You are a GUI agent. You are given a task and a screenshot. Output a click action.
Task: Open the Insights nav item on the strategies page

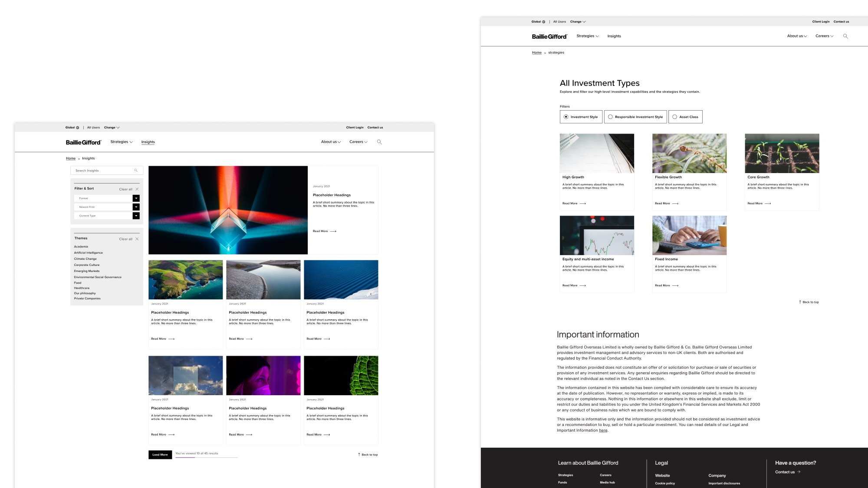click(x=614, y=36)
